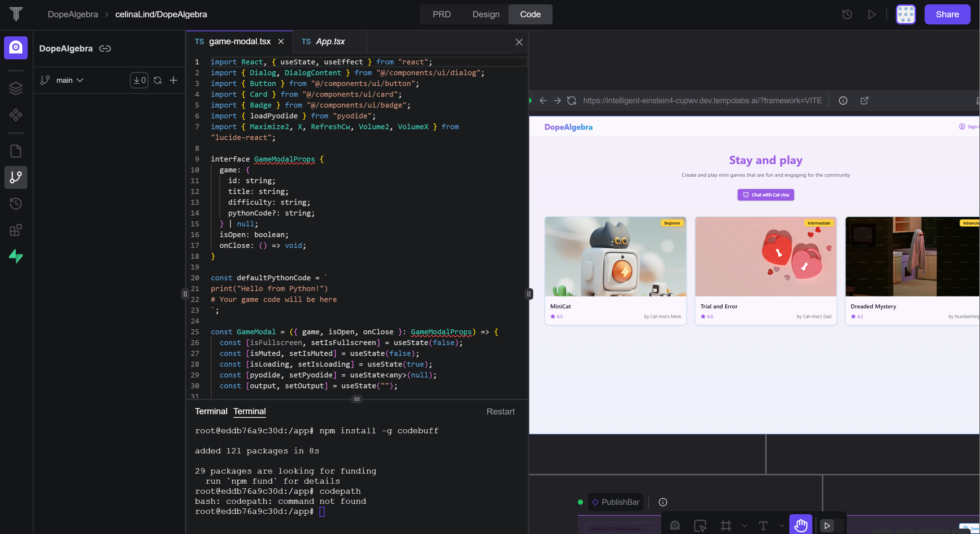Select the hand pan tool
The width and height of the screenshot is (980, 534).
800,525
